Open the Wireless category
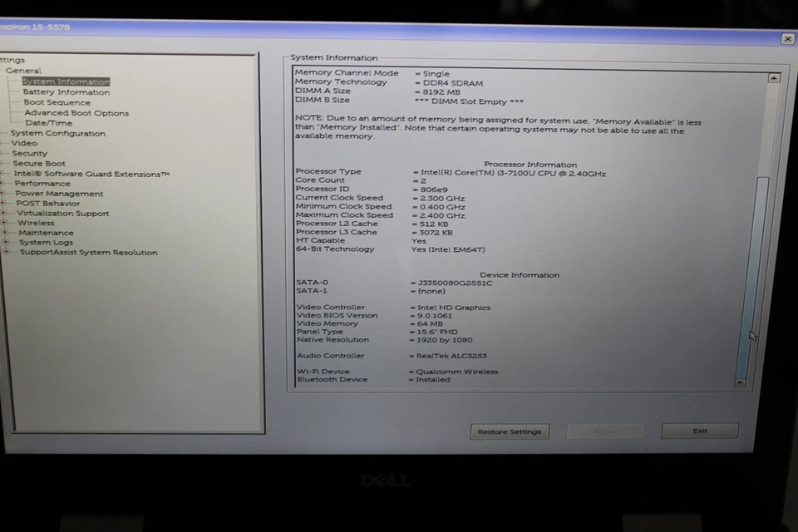Viewport: 798px width, 532px height. (36, 223)
